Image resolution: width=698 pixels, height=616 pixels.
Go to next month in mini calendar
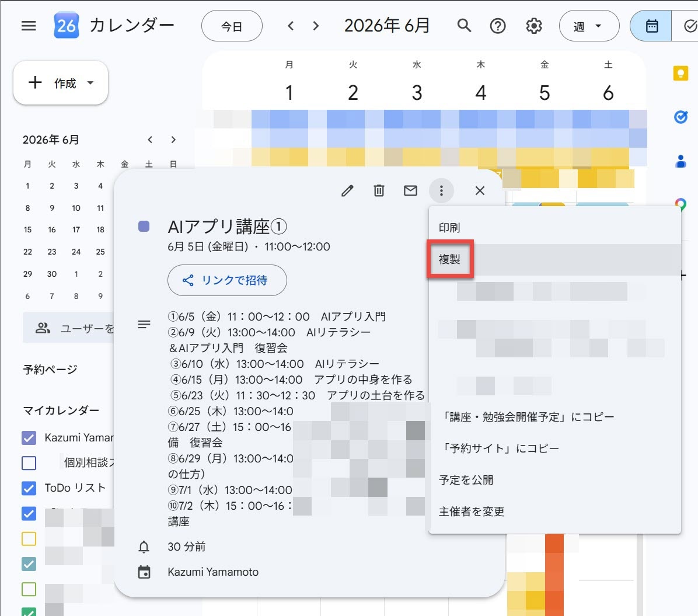173,140
